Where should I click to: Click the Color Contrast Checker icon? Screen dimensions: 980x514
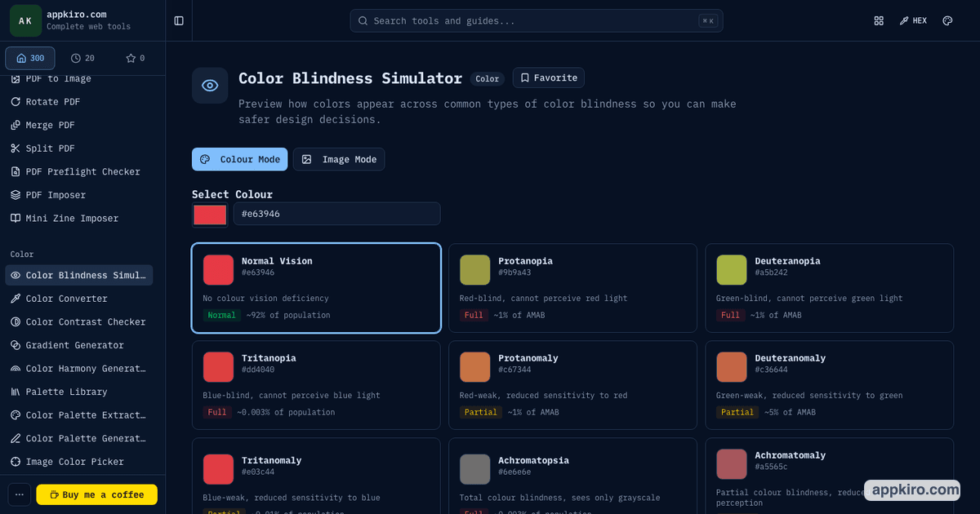click(x=16, y=321)
